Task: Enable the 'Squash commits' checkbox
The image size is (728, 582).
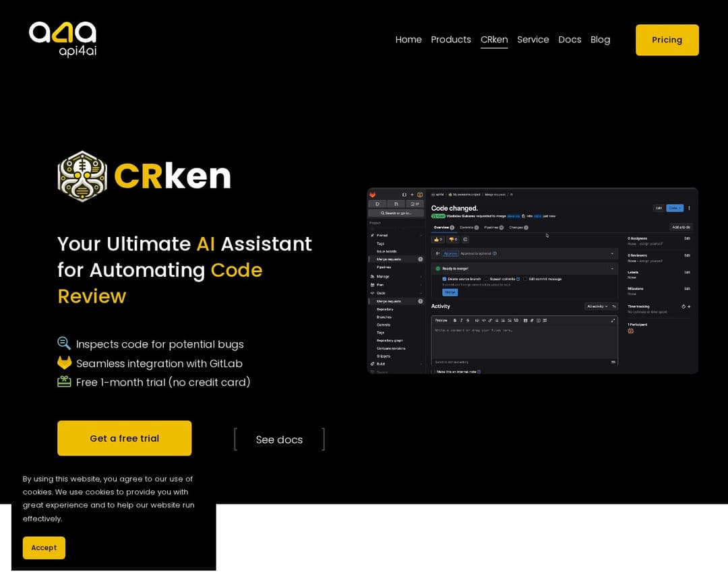Action: [487, 279]
